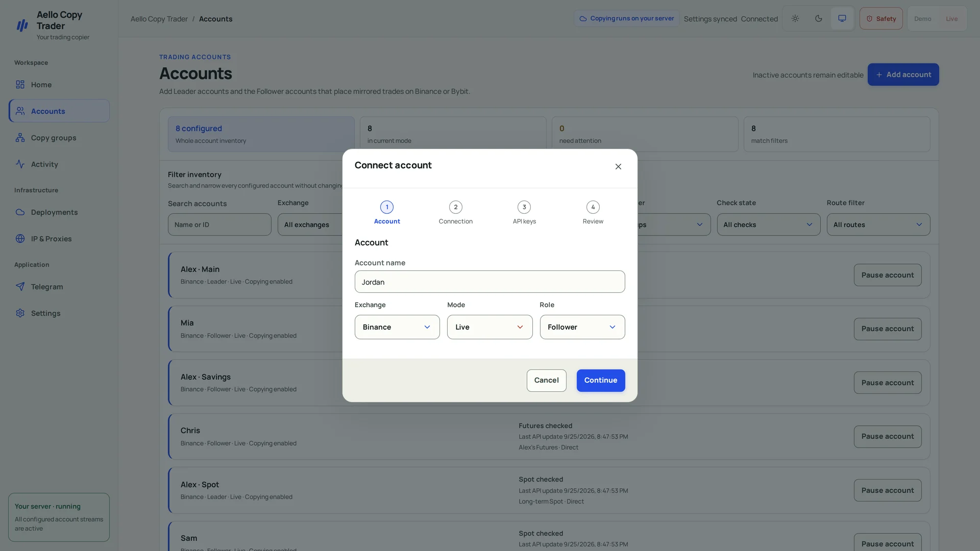Open Telegram paper-plane icon
The width and height of the screenshot is (980, 551).
(20, 287)
